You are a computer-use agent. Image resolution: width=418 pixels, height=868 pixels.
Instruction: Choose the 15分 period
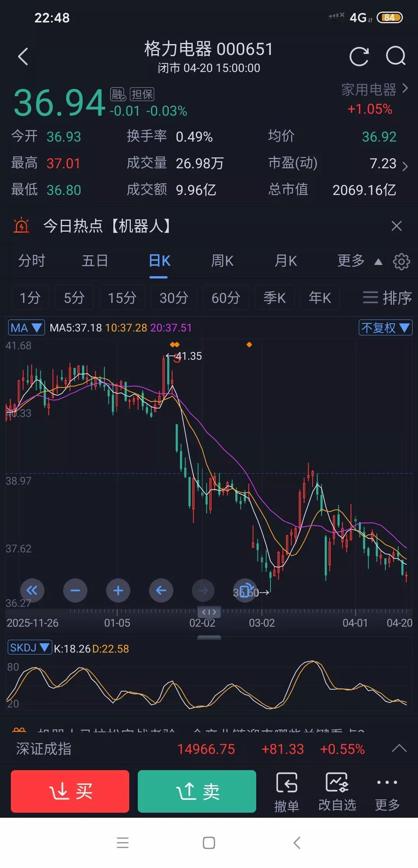coord(122,297)
